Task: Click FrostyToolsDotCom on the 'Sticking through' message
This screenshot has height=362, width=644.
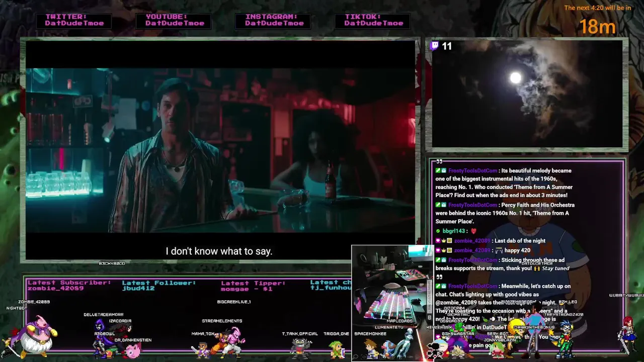Action: [x=472, y=260]
